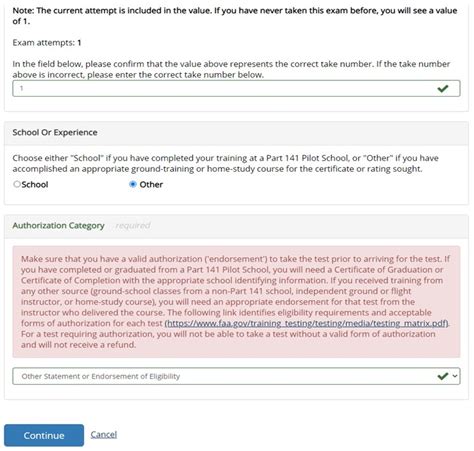Click the School radio label text
Image resolution: width=474 pixels, height=451 pixels.
coord(35,184)
